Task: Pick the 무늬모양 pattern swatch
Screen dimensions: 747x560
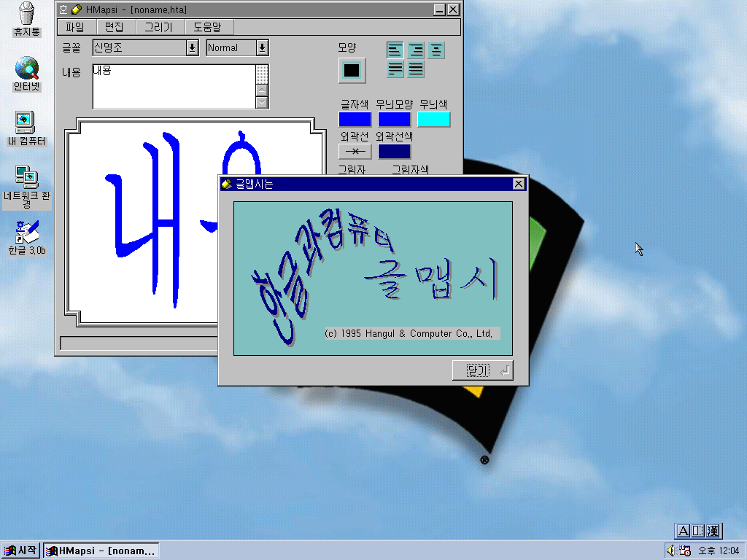Action: (x=394, y=120)
